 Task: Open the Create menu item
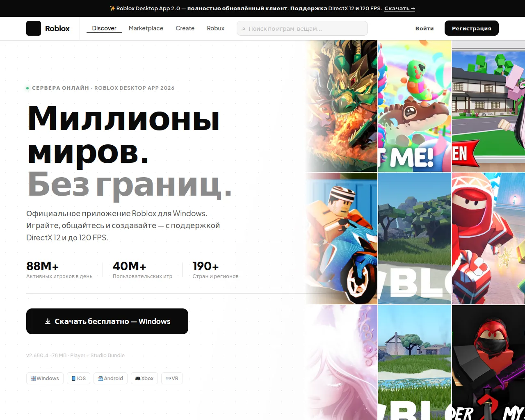185,28
